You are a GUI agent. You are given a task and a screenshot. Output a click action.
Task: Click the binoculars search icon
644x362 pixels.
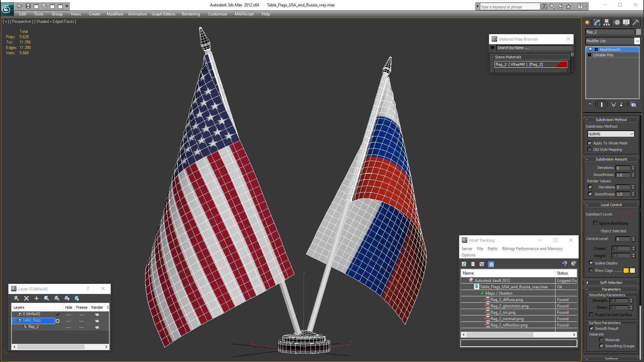(x=544, y=6)
